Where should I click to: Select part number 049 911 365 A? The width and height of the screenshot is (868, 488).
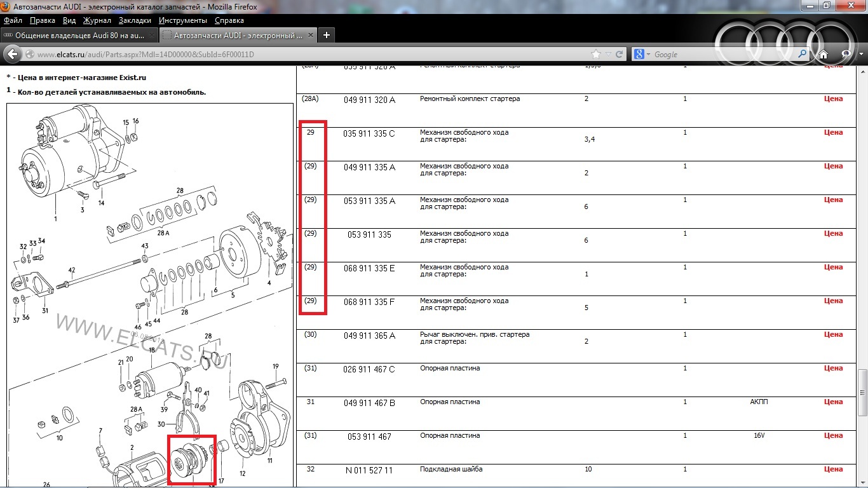[369, 336]
